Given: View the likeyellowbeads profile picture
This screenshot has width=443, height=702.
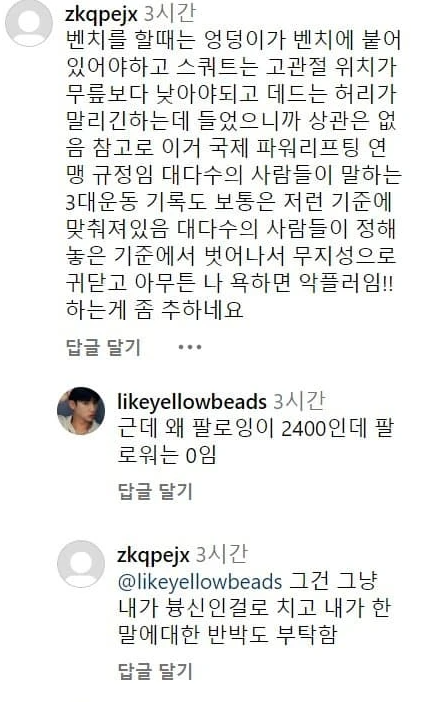Looking at the screenshot, I should coord(81,411).
